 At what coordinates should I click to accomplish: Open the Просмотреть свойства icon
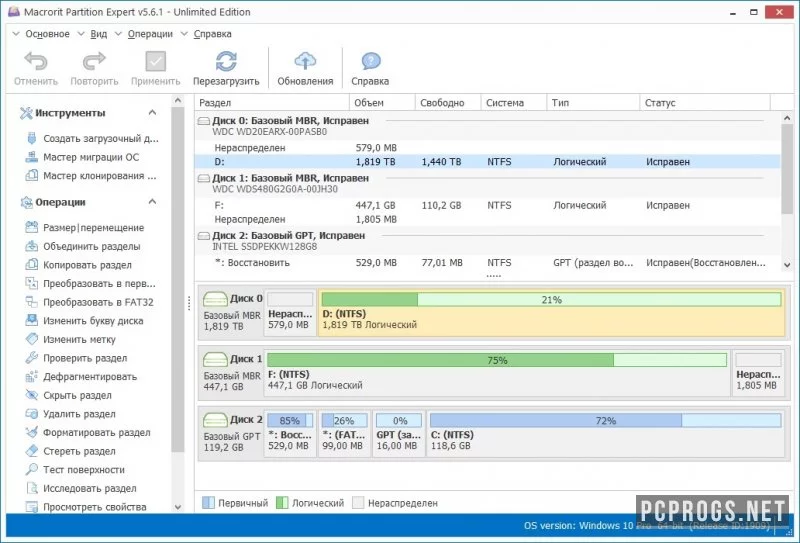[x=32, y=507]
